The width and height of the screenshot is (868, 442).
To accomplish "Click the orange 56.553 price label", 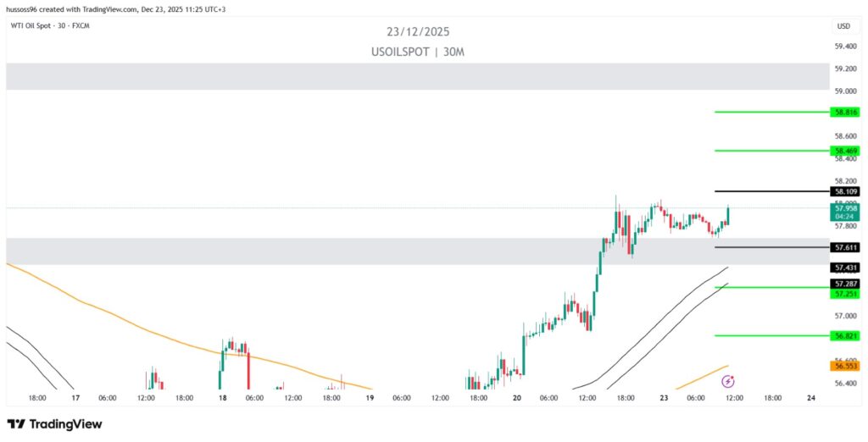I will [x=845, y=366].
